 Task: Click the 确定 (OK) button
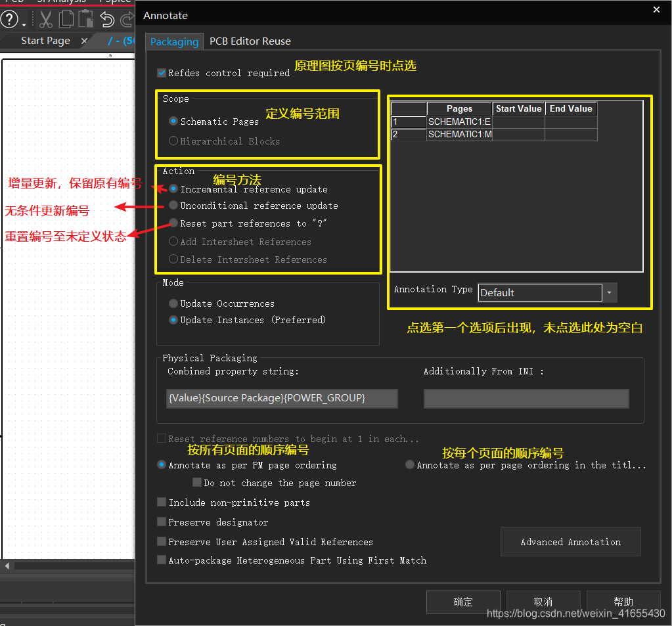click(x=462, y=602)
